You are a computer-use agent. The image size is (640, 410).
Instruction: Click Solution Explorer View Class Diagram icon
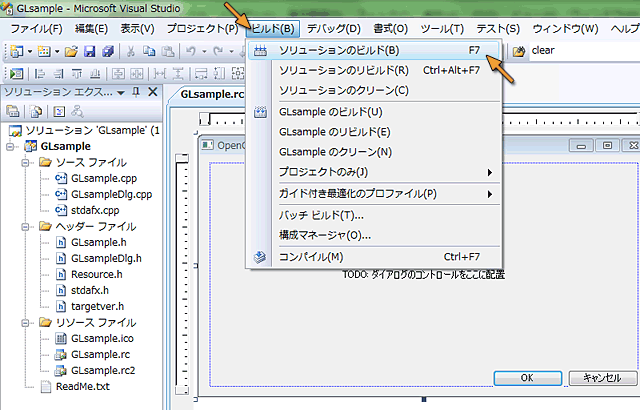coord(77,111)
